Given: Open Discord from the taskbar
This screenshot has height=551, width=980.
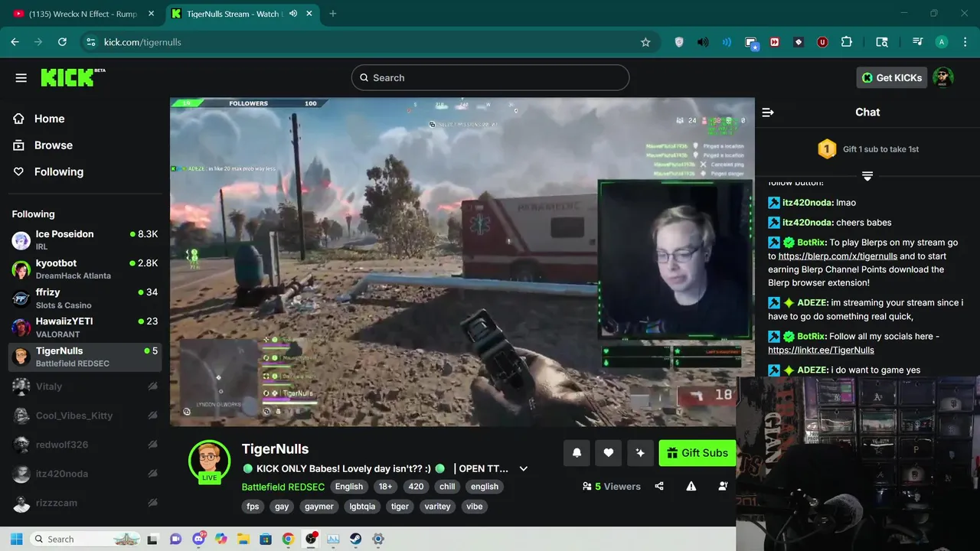Looking at the screenshot, I should 199,539.
